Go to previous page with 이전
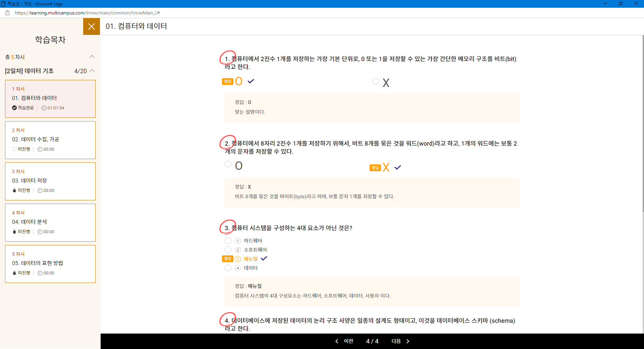 [x=344, y=341]
